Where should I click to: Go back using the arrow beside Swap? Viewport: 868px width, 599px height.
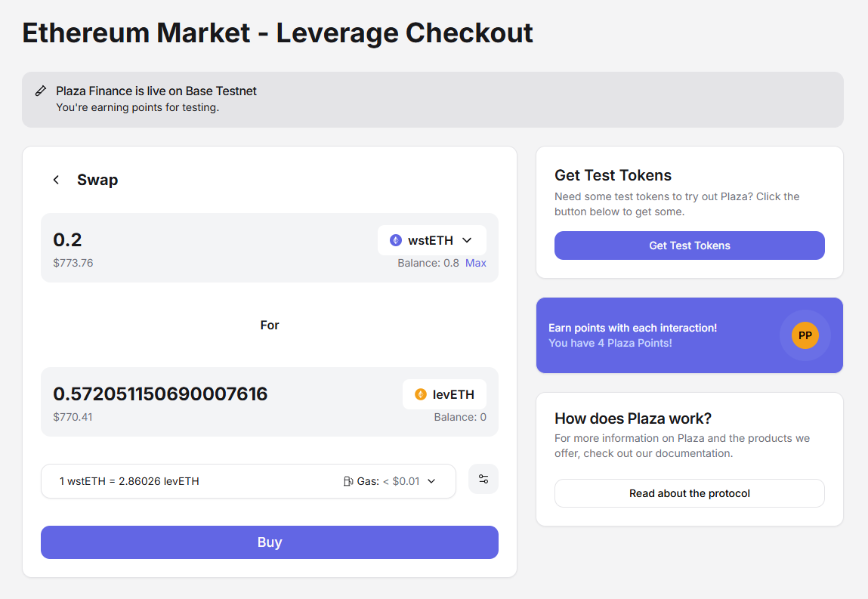pos(56,180)
